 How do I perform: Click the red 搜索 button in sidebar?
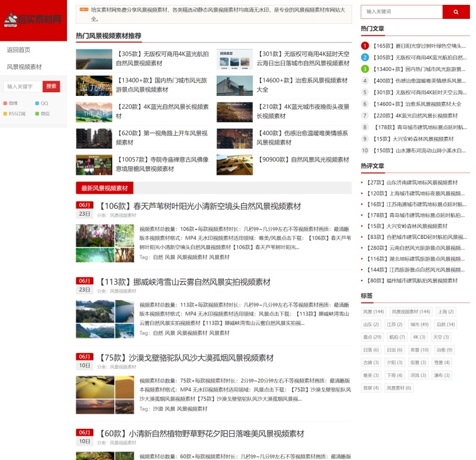pyautogui.click(x=51, y=87)
